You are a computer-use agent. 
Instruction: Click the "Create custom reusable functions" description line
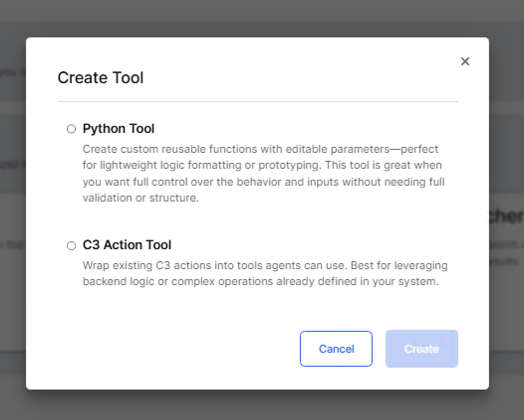click(x=260, y=149)
